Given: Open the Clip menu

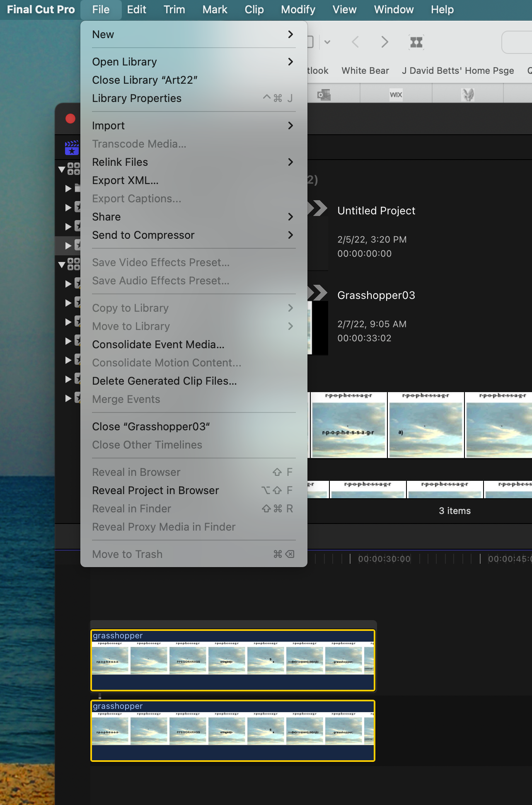Looking at the screenshot, I should (x=254, y=10).
